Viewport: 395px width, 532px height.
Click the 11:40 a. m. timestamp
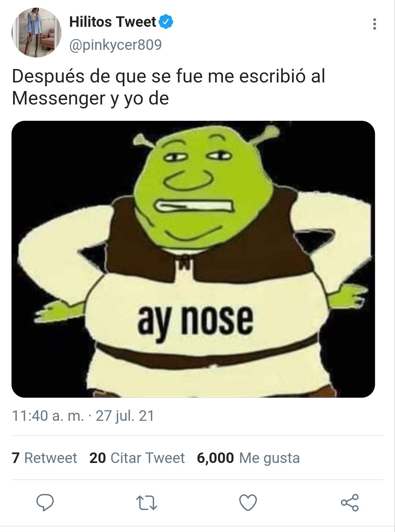coord(48,416)
